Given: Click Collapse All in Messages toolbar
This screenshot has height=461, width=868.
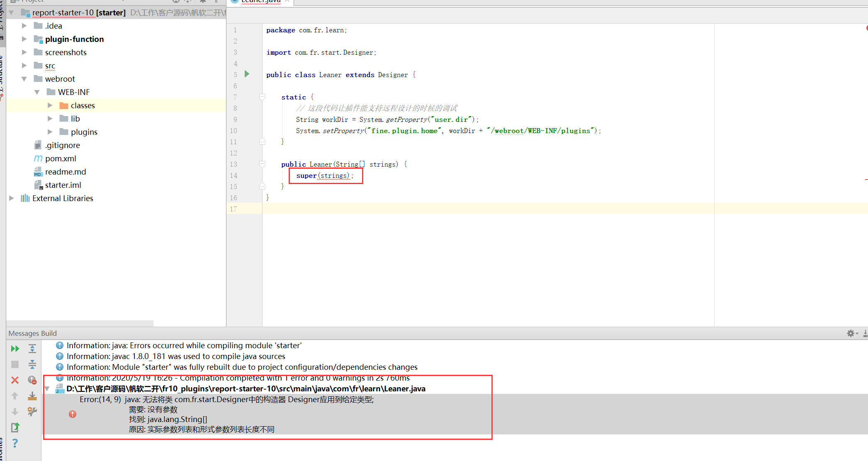Looking at the screenshot, I should 32,364.
